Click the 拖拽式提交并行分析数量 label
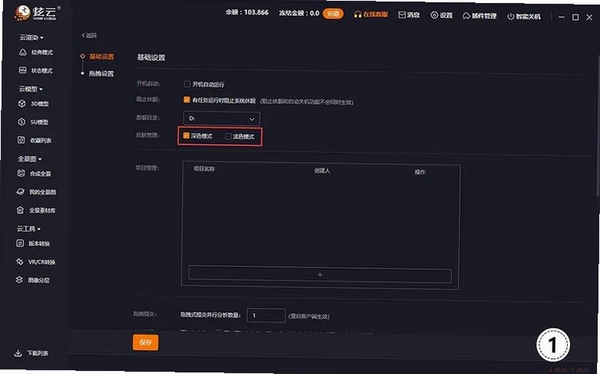This screenshot has width=600, height=374. tap(210, 315)
